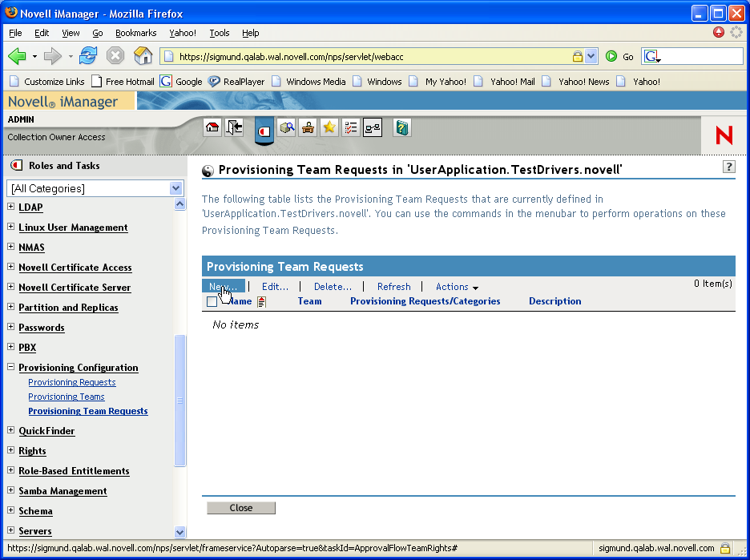The height and width of the screenshot is (560, 750).
Task: Open the Provisioning Team Requests task link
Action: pyautogui.click(x=88, y=411)
